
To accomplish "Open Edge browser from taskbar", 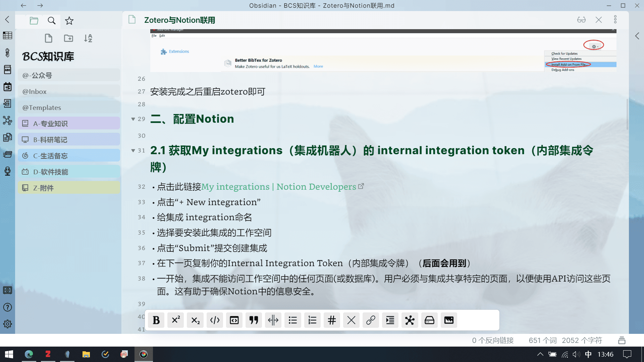I will [29, 354].
